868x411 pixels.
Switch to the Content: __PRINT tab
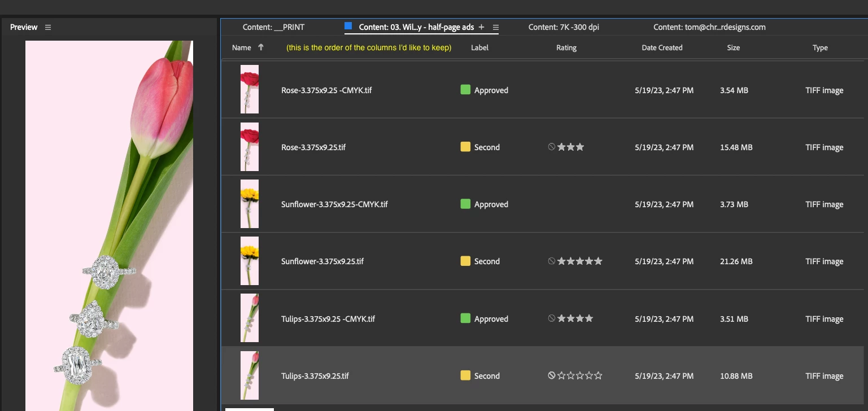click(x=273, y=27)
